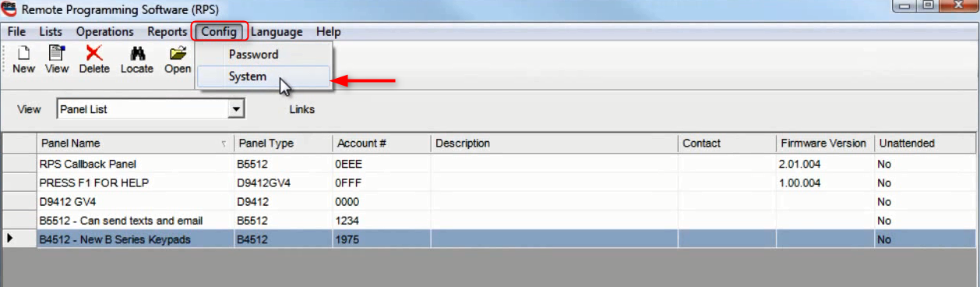
Task: Choose System from Config menu
Action: coord(247,76)
